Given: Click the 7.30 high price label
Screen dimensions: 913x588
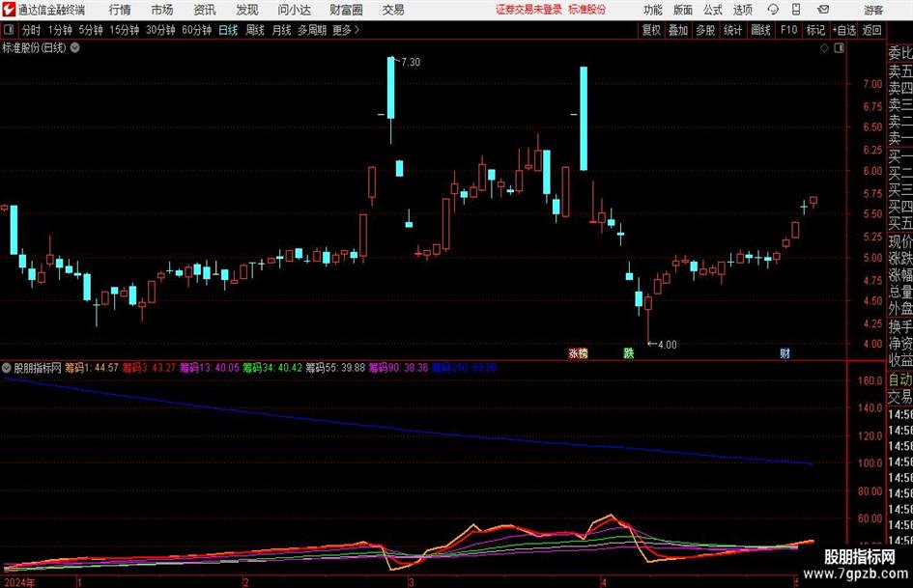Looking at the screenshot, I should click(411, 63).
